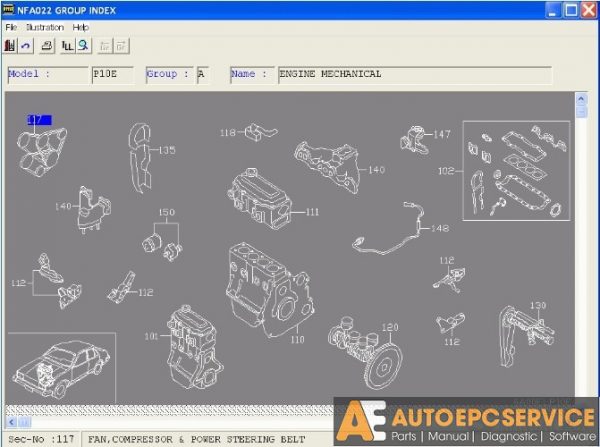Close the NFA022 GROUP INDEX window
This screenshot has height=447, width=600.
(x=589, y=10)
